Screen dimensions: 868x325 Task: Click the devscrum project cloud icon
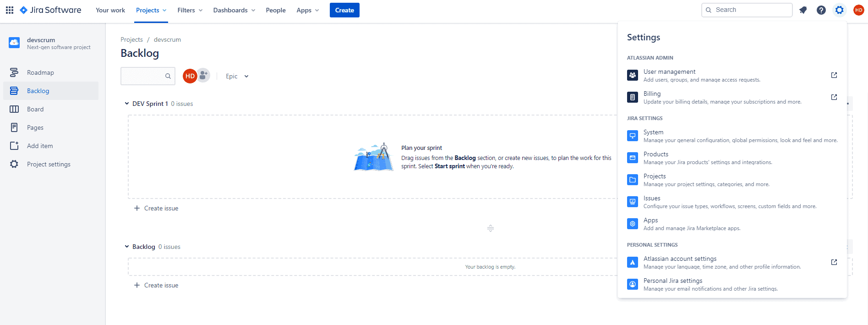pos(14,43)
